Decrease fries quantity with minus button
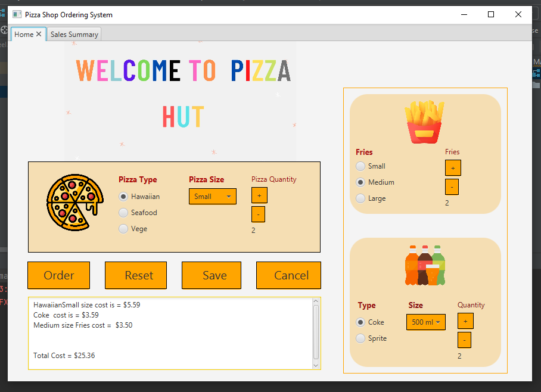 [x=452, y=186]
